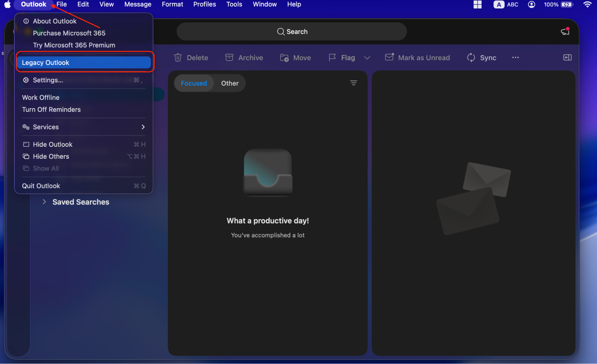The image size is (597, 364).
Task: Expand the Saved Searches section
Action: pyautogui.click(x=44, y=202)
